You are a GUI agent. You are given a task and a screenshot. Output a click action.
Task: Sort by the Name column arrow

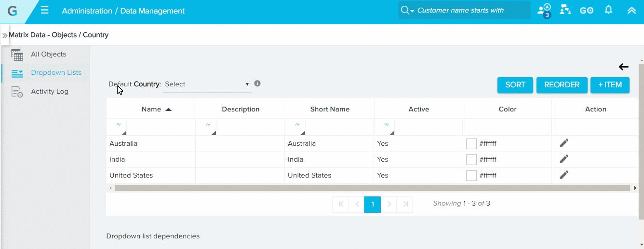point(168,110)
